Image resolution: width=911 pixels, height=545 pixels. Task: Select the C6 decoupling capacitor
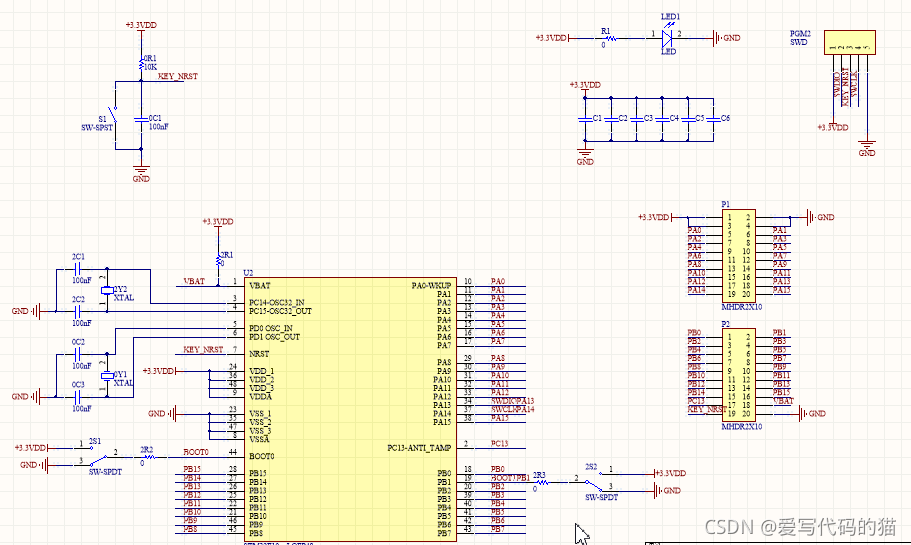tap(713, 118)
